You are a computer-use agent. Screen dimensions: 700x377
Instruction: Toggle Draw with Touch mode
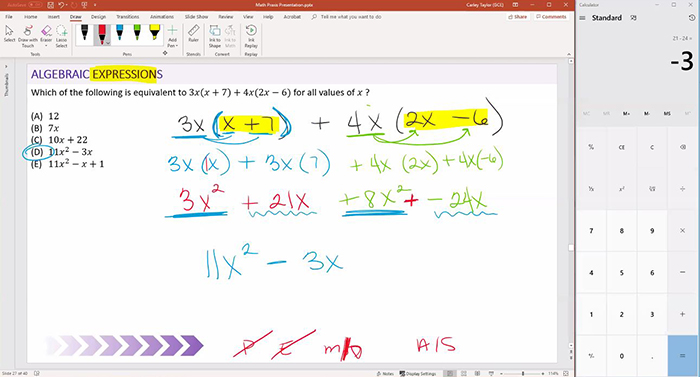click(28, 36)
